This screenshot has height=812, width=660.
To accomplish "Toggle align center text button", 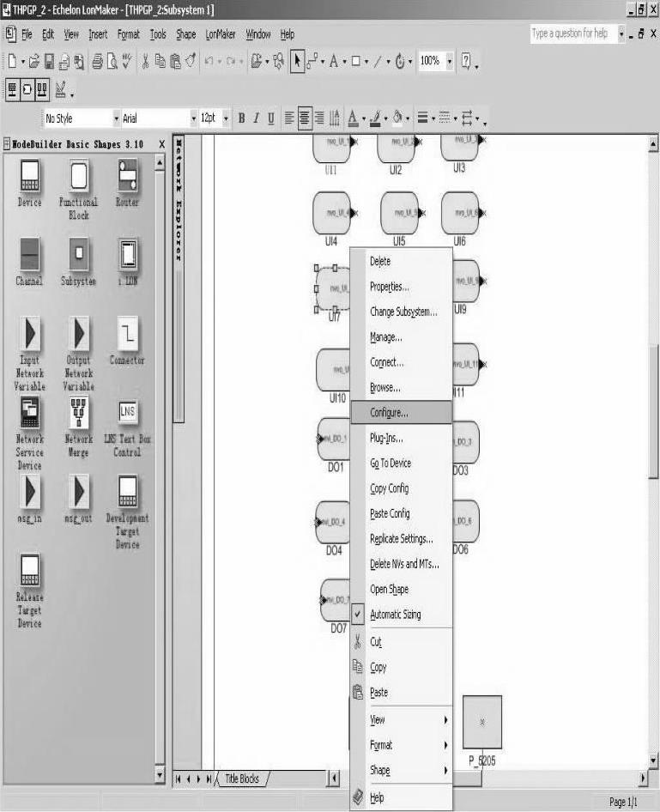I will 305,118.
